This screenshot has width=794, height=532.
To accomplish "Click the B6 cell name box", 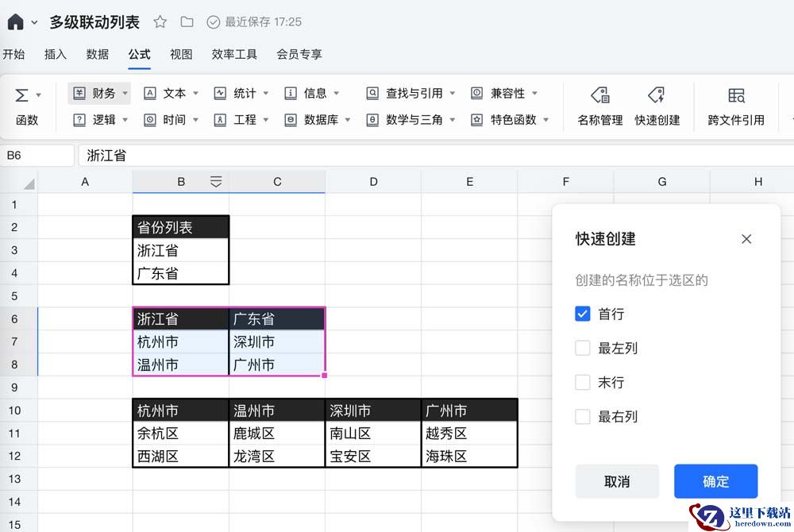I will click(x=37, y=156).
